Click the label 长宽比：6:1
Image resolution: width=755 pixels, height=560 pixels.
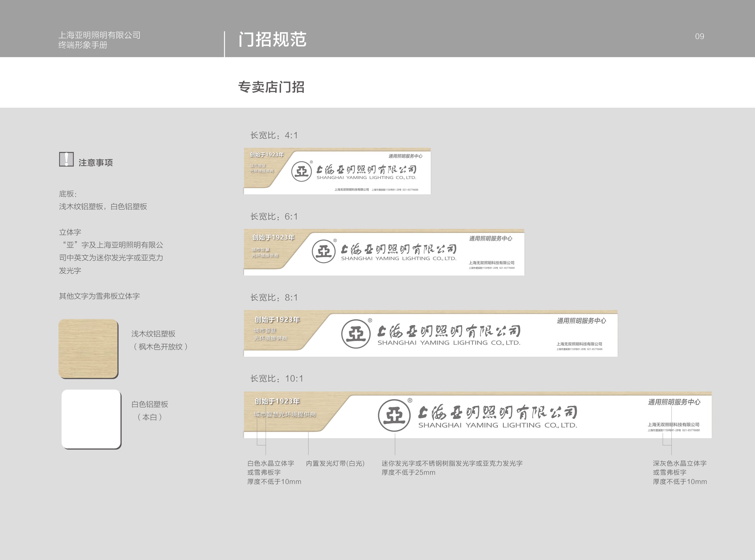(x=274, y=217)
